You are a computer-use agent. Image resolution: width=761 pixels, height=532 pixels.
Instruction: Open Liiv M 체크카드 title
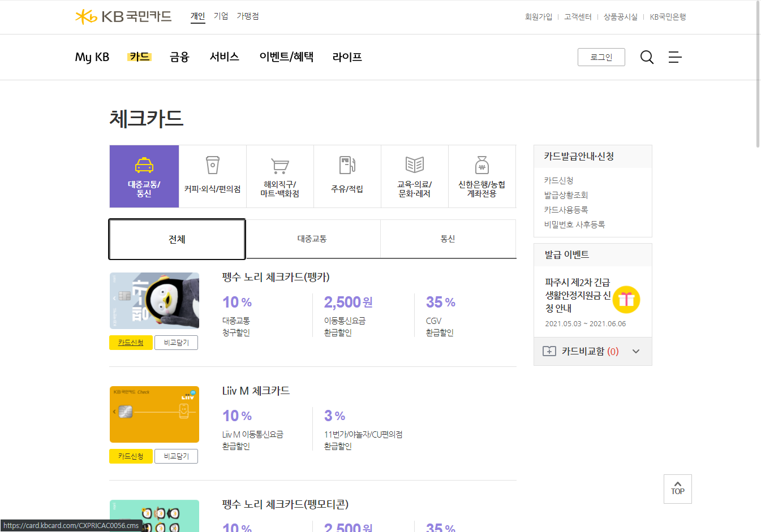(256, 391)
